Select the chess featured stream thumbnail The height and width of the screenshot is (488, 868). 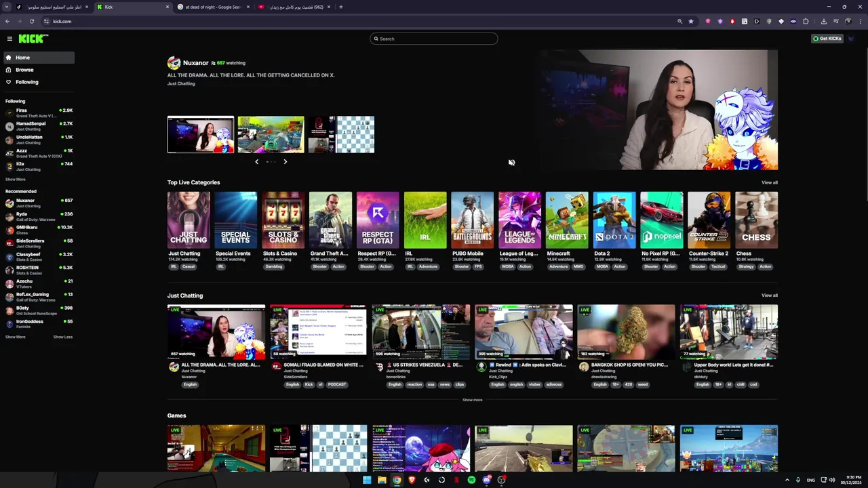tap(341, 134)
